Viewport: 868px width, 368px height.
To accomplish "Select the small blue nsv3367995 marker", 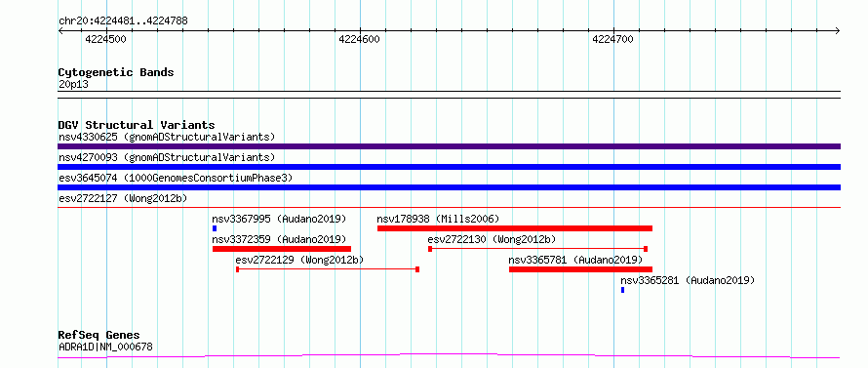I will point(215,228).
